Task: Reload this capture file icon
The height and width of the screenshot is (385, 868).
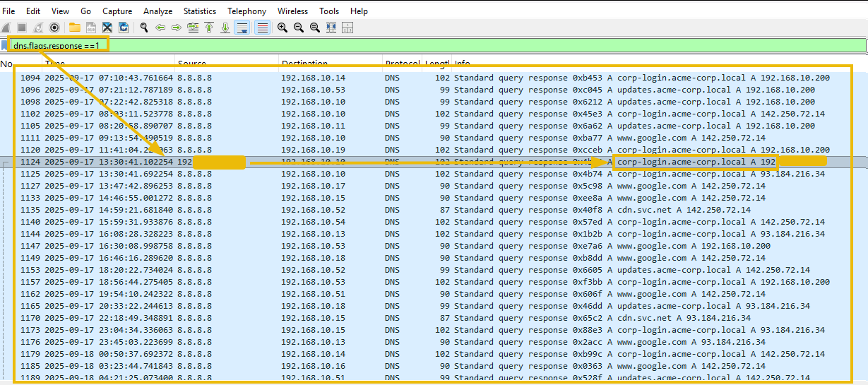Action: (124, 28)
